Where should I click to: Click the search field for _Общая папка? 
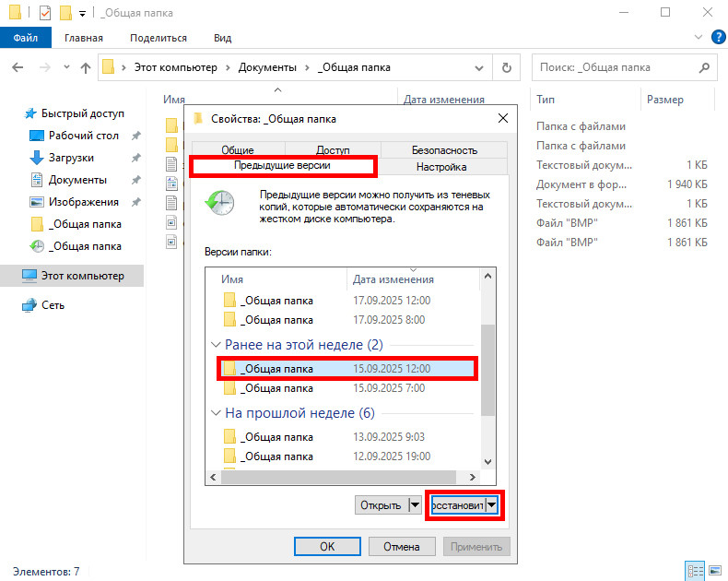click(x=617, y=67)
